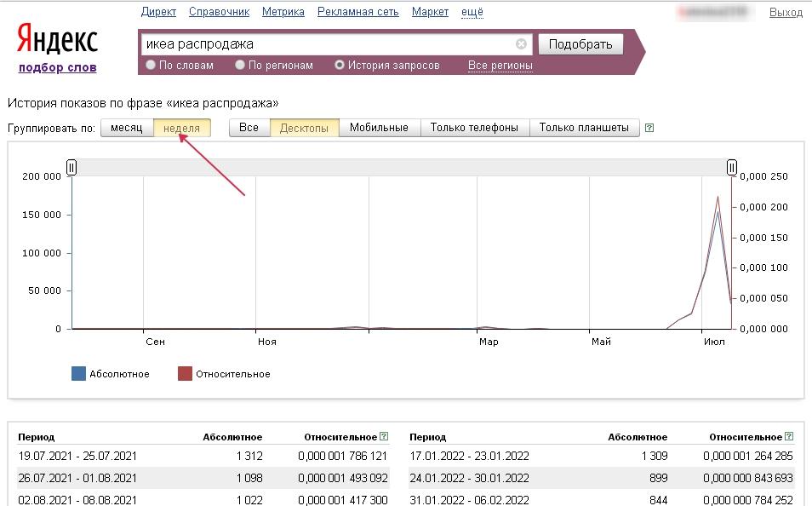This screenshot has width=812, height=506.
Task: Select История запросов radio option
Action: [340, 66]
